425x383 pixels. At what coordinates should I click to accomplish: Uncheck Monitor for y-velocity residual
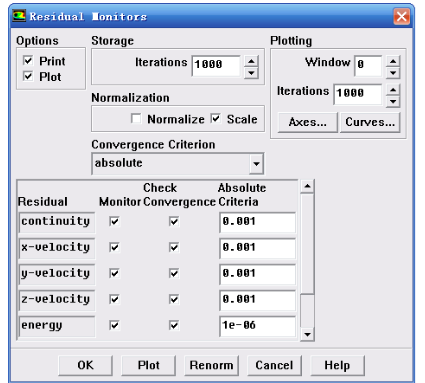click(x=114, y=273)
